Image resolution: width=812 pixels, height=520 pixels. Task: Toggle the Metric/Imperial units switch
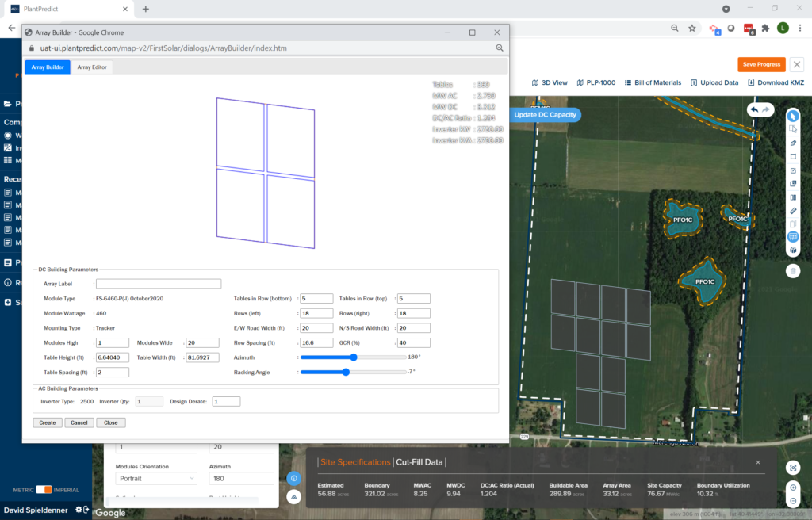pos(44,489)
